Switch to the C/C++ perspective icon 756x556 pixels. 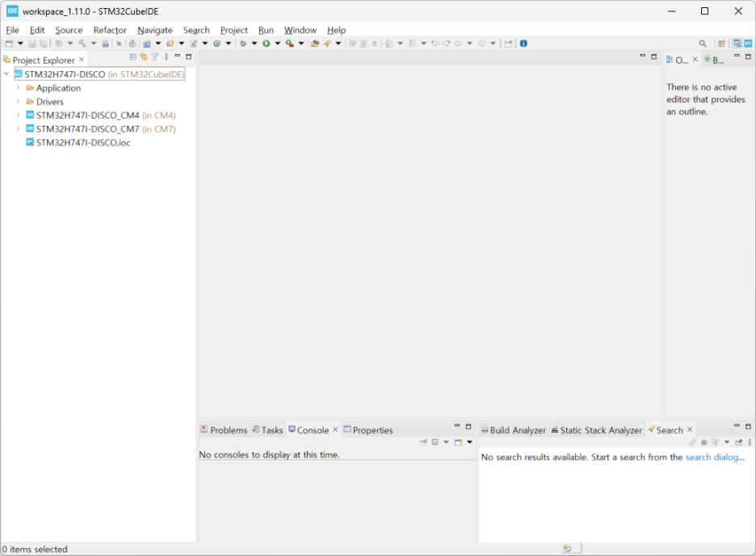[737, 44]
